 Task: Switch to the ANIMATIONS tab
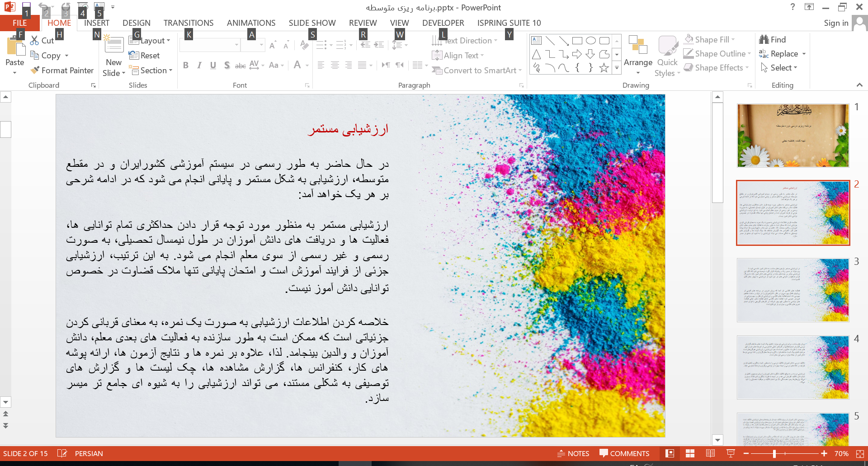coord(251,23)
